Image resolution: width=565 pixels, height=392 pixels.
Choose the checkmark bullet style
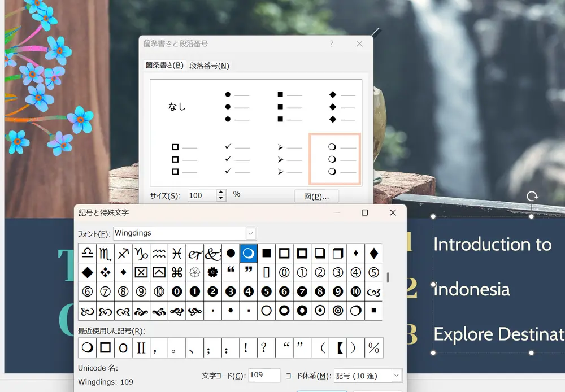pos(237,159)
